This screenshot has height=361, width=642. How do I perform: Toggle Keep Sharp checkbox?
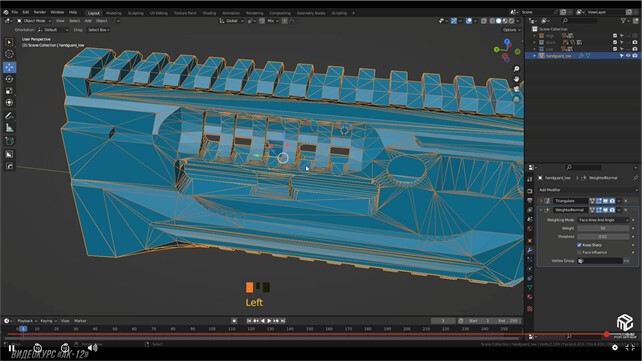(579, 245)
